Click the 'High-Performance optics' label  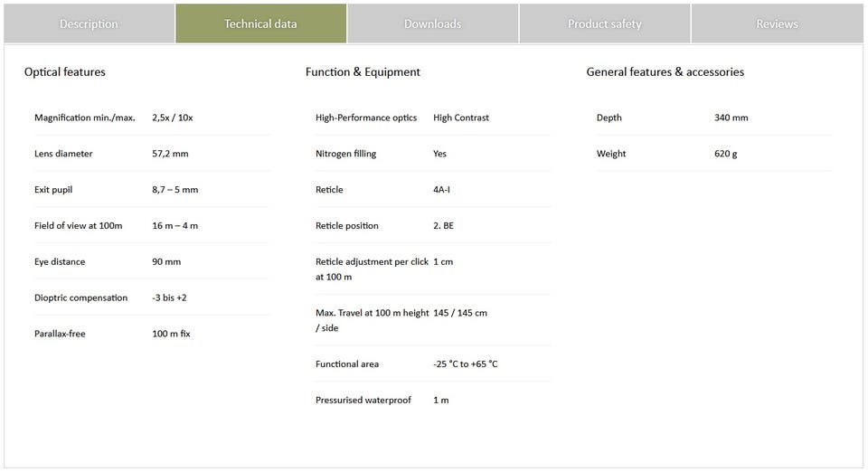(366, 118)
